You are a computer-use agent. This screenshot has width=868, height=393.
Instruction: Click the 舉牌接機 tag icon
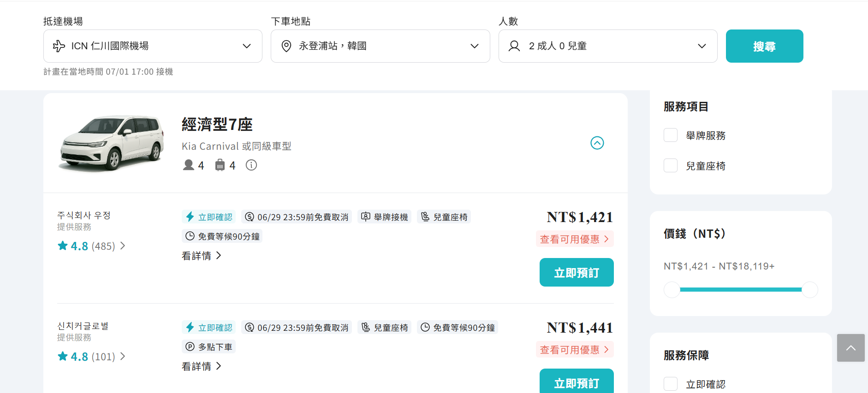366,217
